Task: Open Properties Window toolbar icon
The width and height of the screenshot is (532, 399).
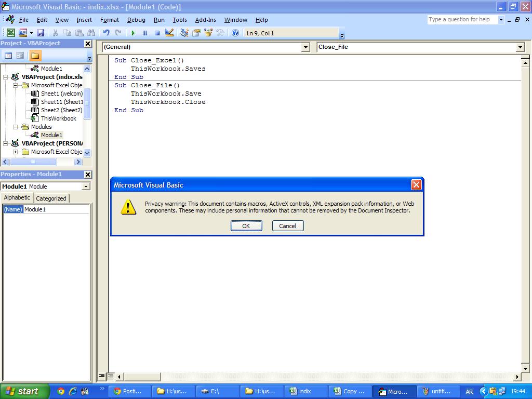Action: pos(196,33)
